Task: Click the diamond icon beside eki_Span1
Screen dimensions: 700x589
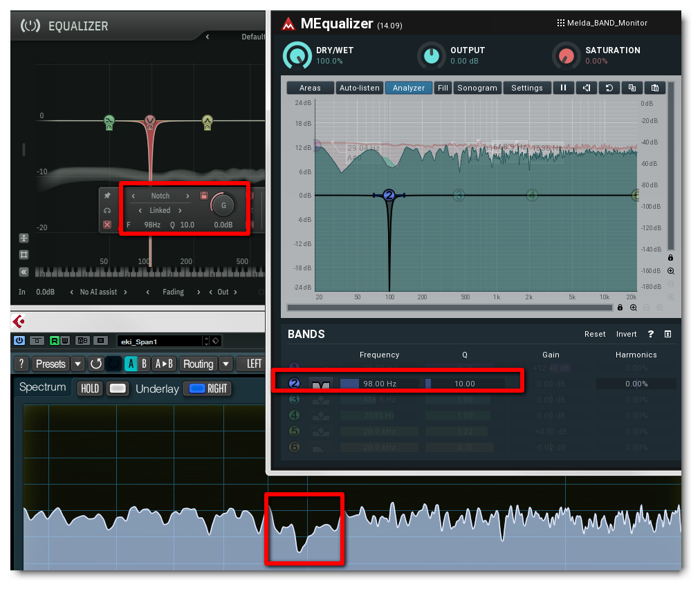Action: (x=216, y=341)
